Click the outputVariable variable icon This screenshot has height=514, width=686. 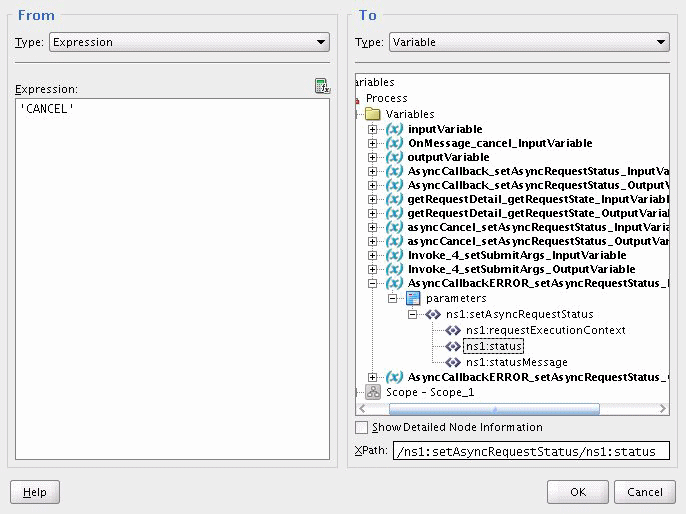[x=394, y=157]
